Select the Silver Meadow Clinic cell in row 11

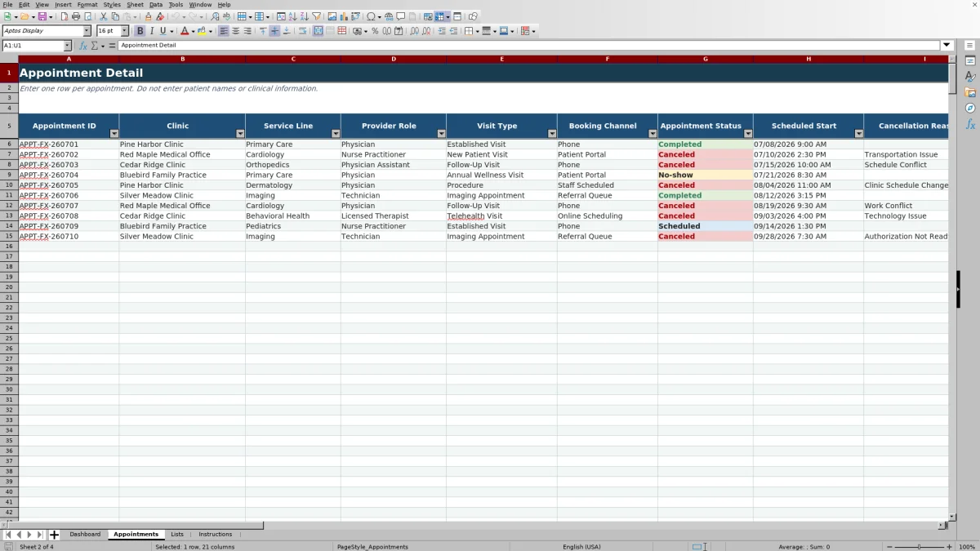click(182, 195)
